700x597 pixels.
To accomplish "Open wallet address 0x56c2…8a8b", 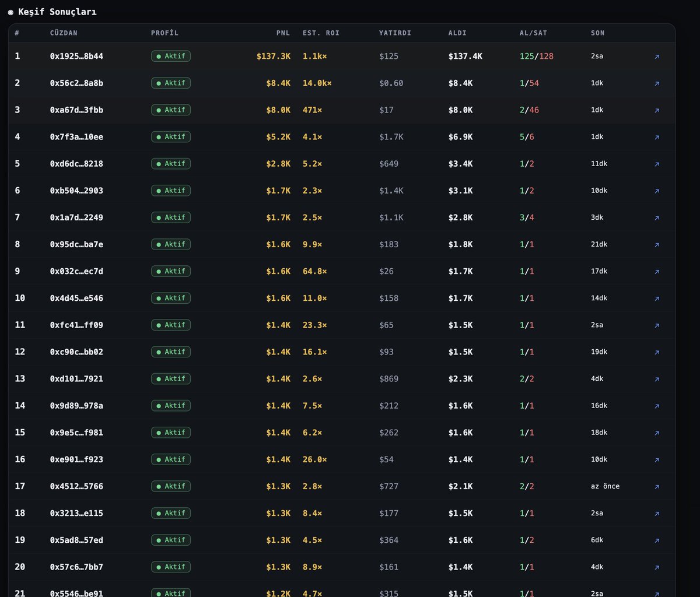I will tap(76, 83).
